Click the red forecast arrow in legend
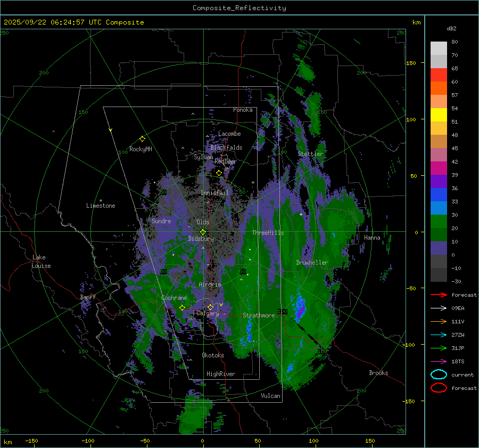The width and height of the screenshot is (479, 448). [x=439, y=295]
